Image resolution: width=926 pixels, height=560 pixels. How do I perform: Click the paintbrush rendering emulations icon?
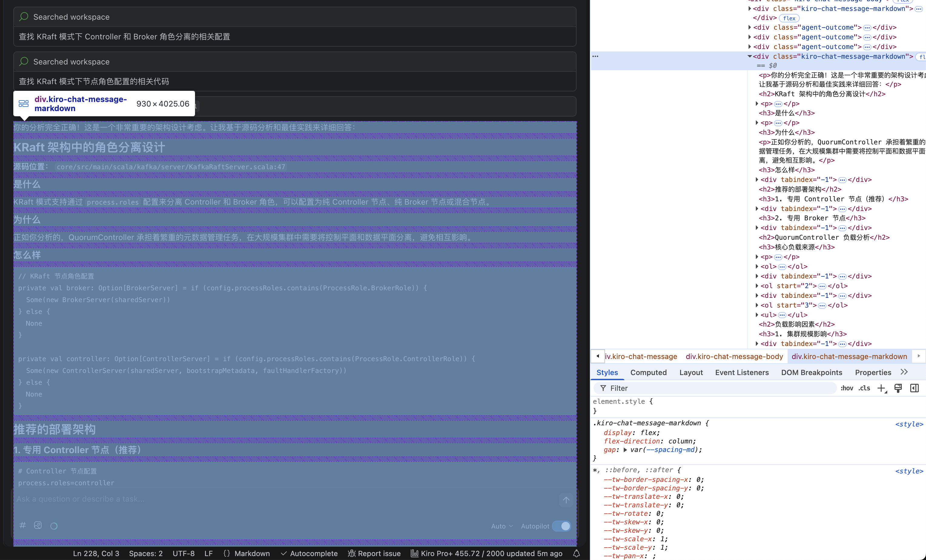pos(898,388)
